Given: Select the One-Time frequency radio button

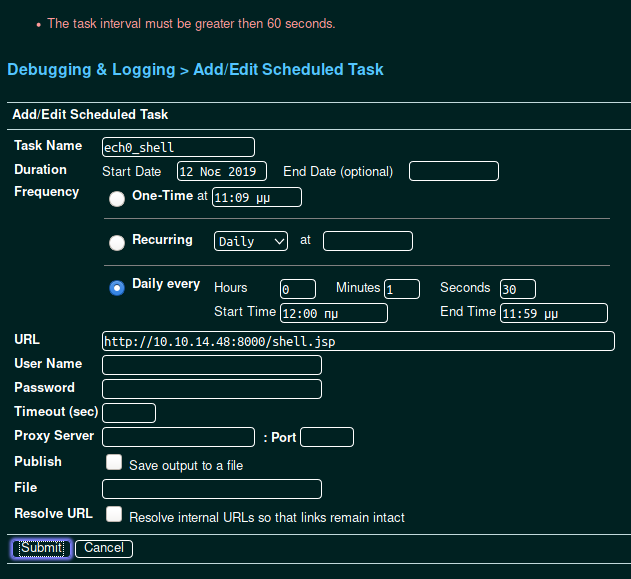Looking at the screenshot, I should [117, 198].
